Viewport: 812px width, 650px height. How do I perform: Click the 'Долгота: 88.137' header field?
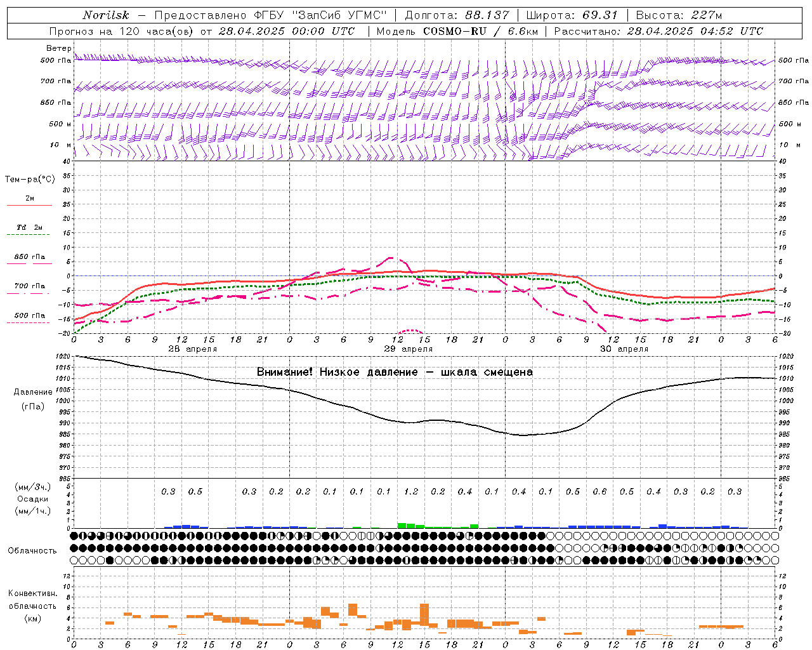[x=457, y=15]
